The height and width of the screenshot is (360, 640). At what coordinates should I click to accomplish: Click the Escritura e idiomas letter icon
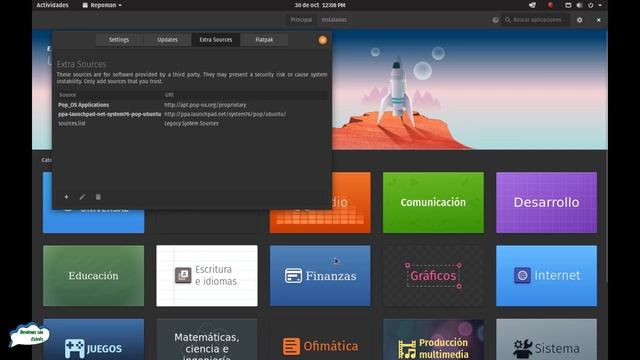pyautogui.click(x=183, y=275)
